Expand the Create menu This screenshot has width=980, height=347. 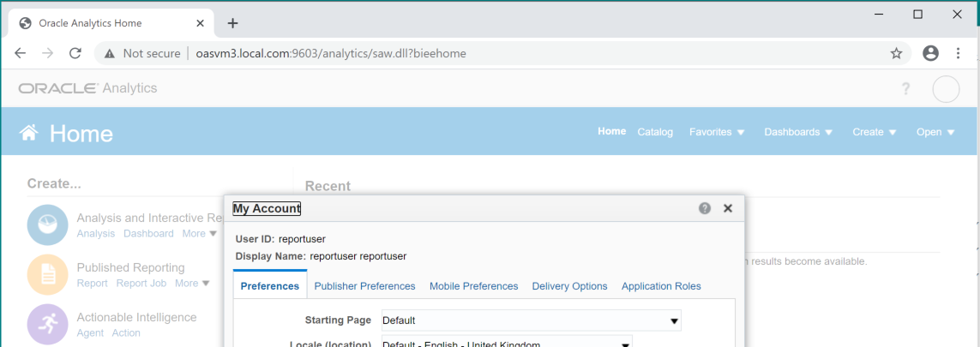[875, 132]
